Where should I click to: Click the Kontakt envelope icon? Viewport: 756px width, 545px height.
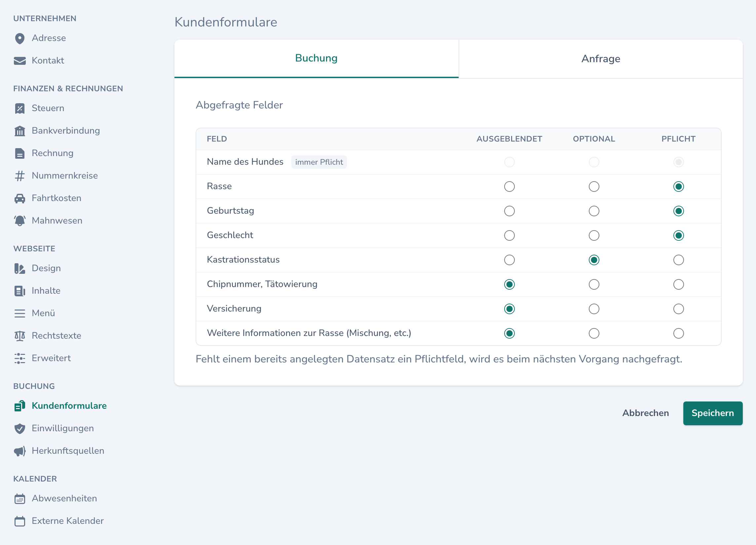tap(20, 61)
